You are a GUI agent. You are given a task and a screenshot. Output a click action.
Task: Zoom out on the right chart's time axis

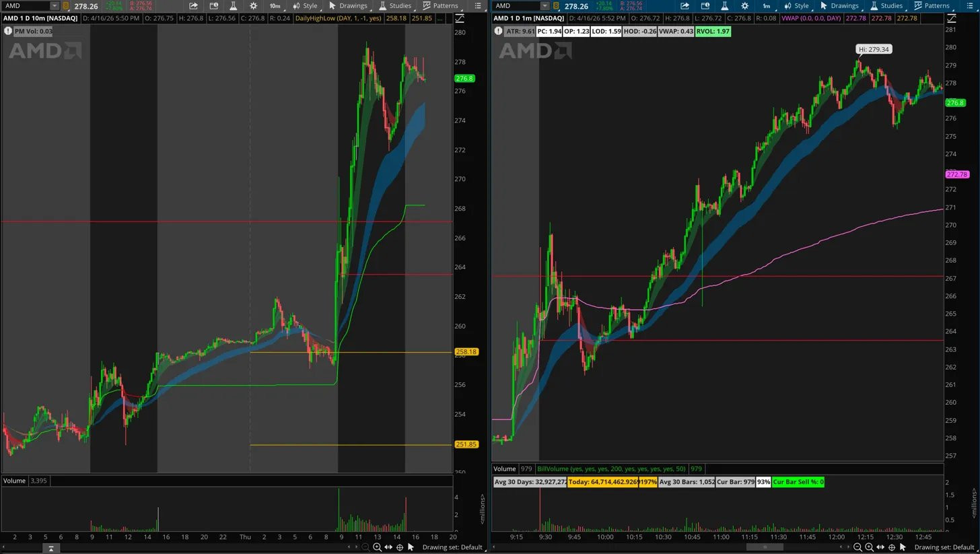point(858,547)
